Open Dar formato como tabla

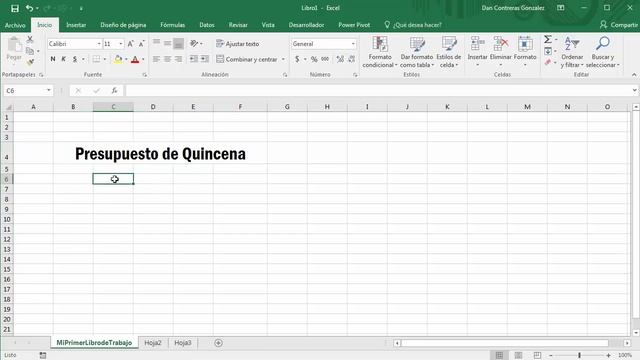pyautogui.click(x=417, y=52)
